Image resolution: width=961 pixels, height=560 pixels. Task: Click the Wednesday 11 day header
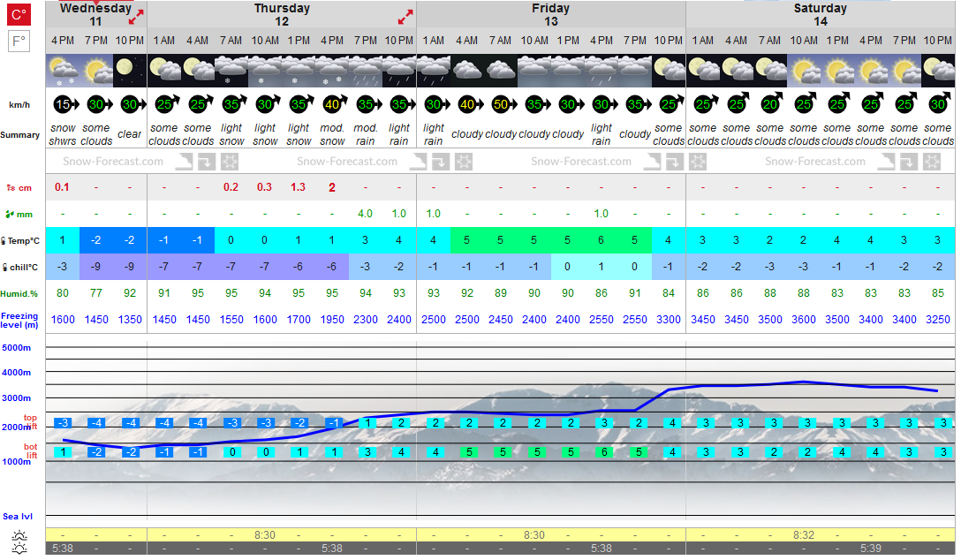[95, 15]
